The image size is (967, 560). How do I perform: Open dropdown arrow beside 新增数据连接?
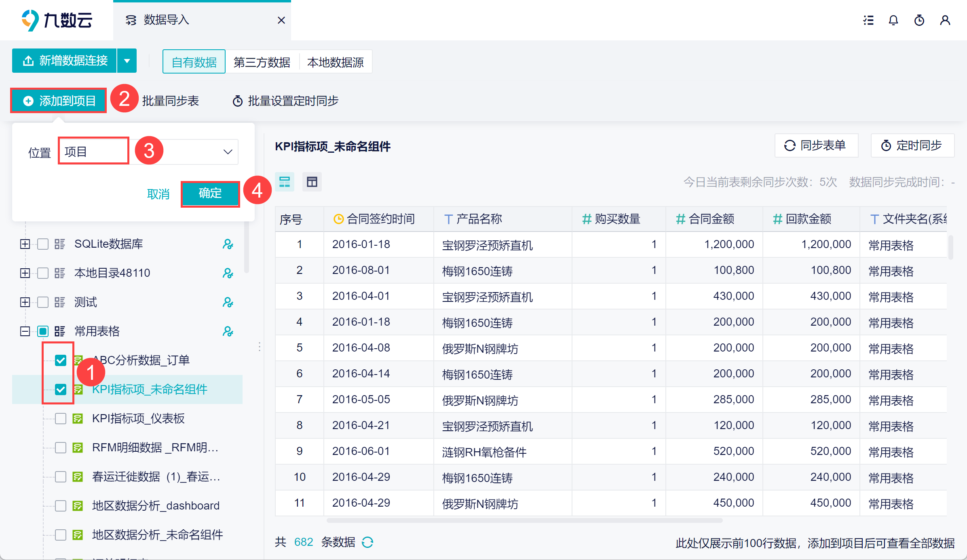(127, 61)
